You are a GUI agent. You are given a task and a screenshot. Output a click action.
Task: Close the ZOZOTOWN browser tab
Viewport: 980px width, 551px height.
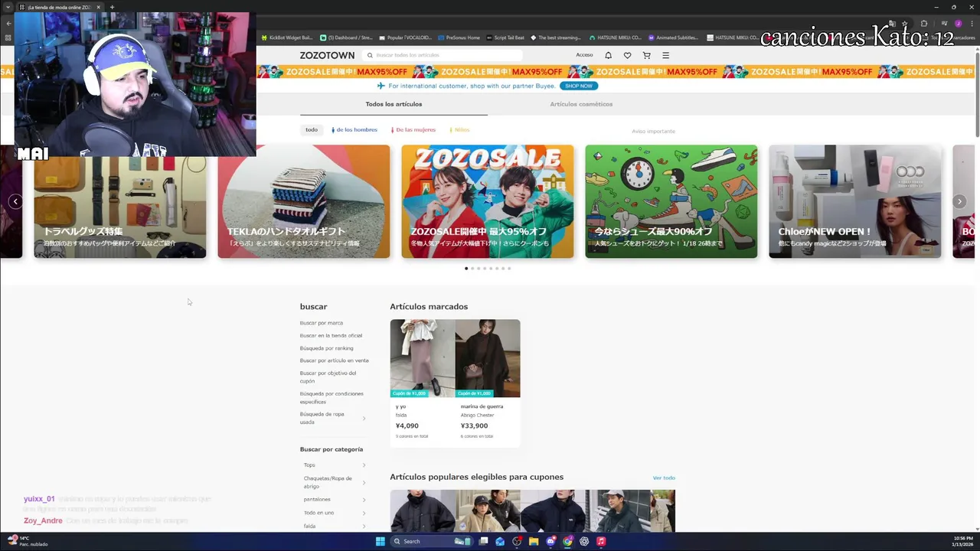(x=98, y=7)
